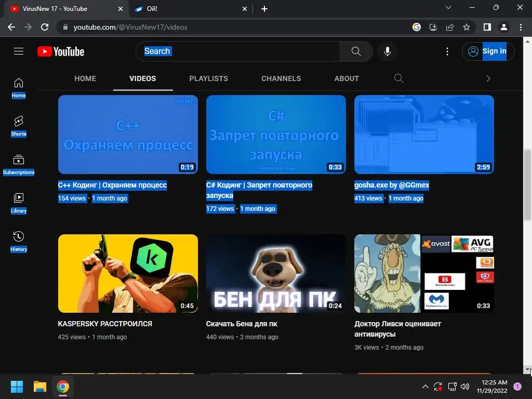Open the network icon in the tray
Image resolution: width=532 pixels, height=399 pixels.
pos(452,387)
